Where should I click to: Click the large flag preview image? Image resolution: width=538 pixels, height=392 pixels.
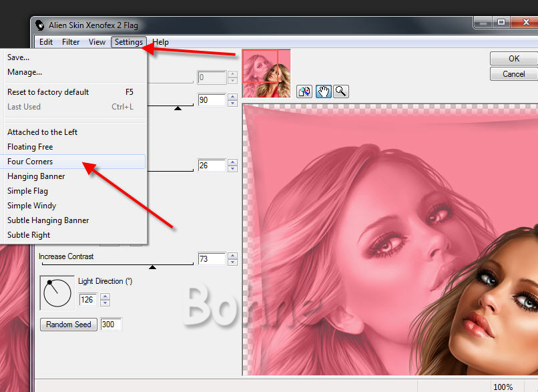point(390,240)
